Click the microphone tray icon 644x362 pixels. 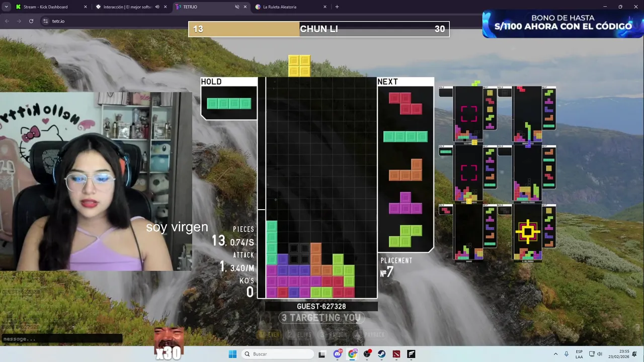click(567, 354)
